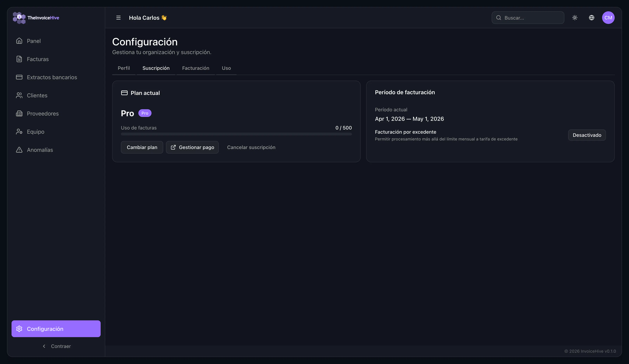Click the credit card icon beside Plan actual
This screenshot has height=364, width=629.
pos(124,93)
